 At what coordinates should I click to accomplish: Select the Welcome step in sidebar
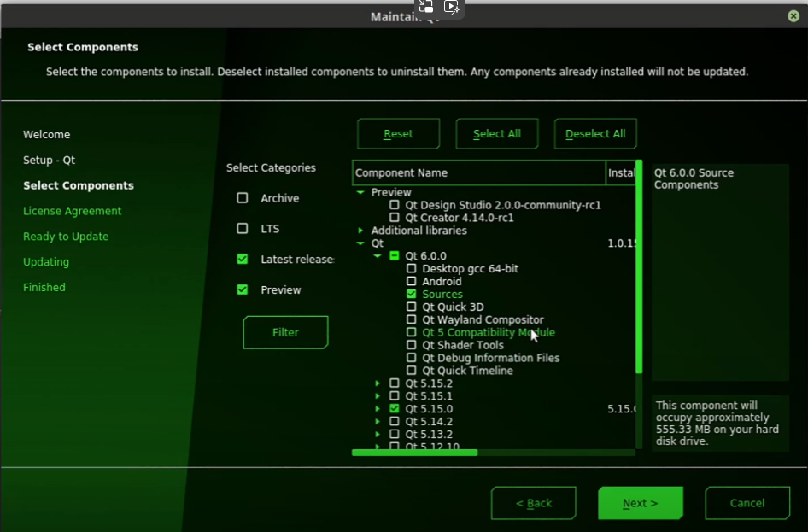(46, 134)
